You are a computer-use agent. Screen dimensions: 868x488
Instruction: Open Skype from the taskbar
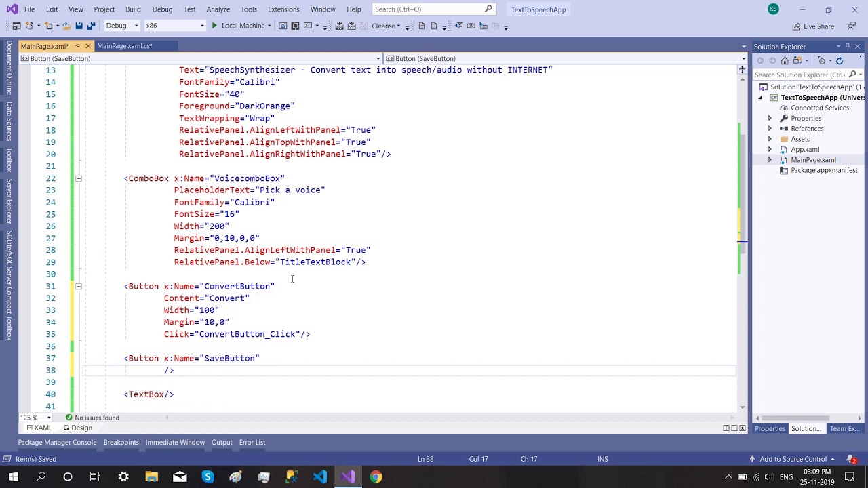208,477
